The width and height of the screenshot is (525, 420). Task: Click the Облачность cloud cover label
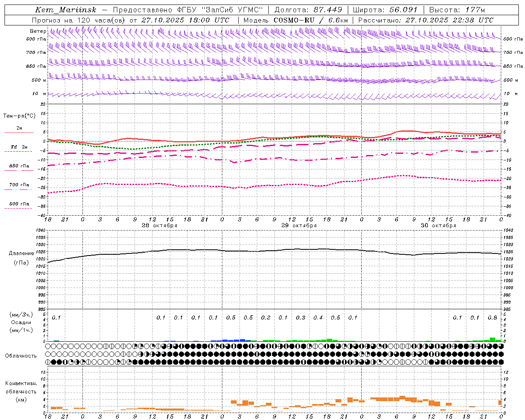(x=21, y=356)
